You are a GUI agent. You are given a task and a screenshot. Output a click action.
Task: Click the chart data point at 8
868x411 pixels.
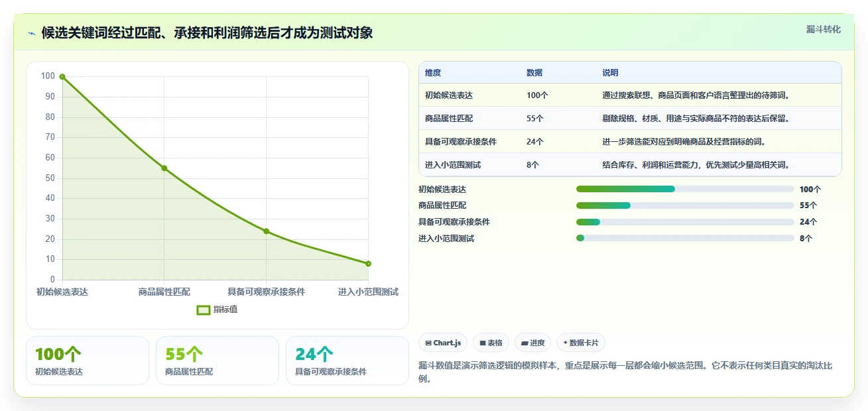pyautogui.click(x=368, y=264)
